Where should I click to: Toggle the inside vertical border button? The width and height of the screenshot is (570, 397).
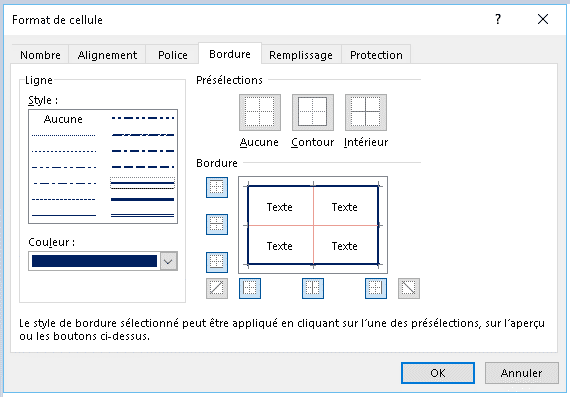[x=313, y=288]
